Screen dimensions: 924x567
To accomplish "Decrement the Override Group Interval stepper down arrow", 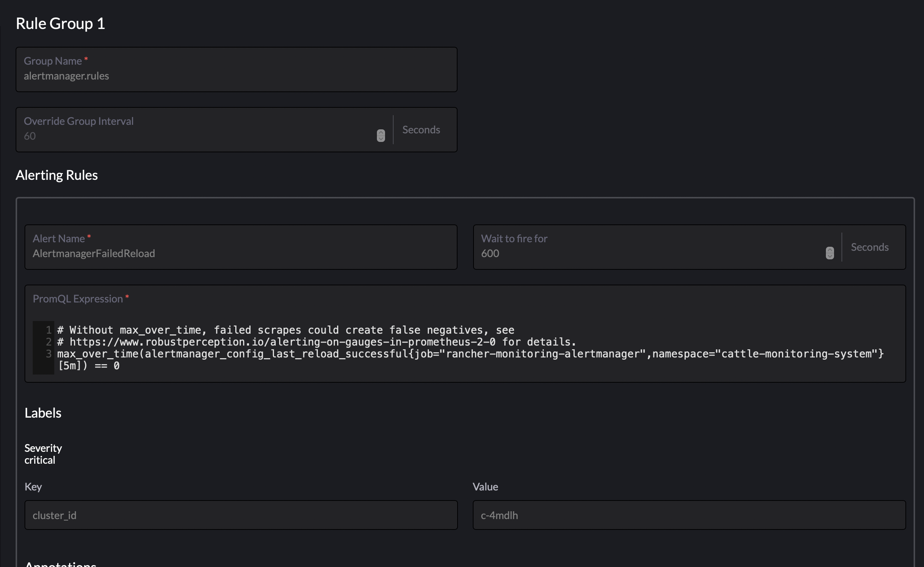I will pyautogui.click(x=381, y=138).
